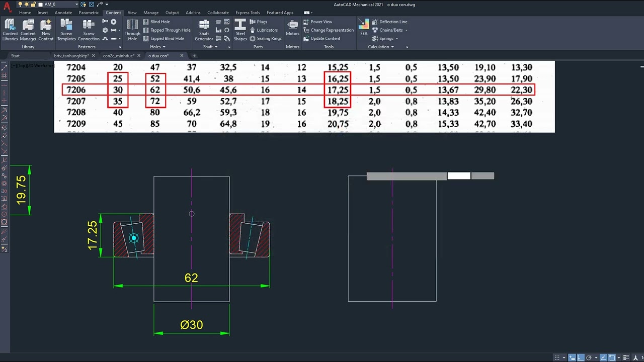This screenshot has height=362, width=644.
Task: Switch to Parametric ribbon tab
Action: (x=89, y=13)
